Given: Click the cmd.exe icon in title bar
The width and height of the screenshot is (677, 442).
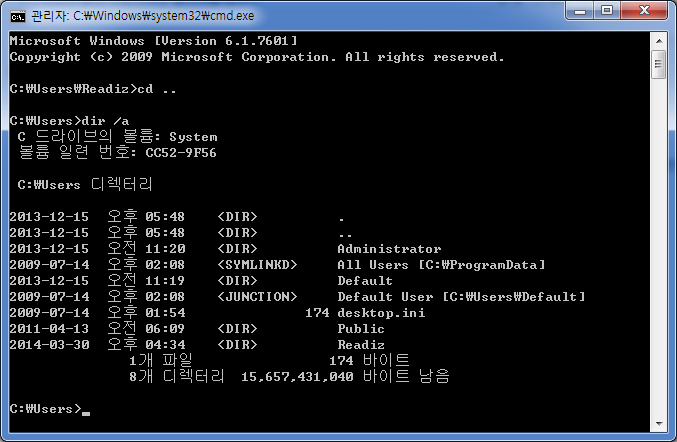Looking at the screenshot, I should pos(18,17).
